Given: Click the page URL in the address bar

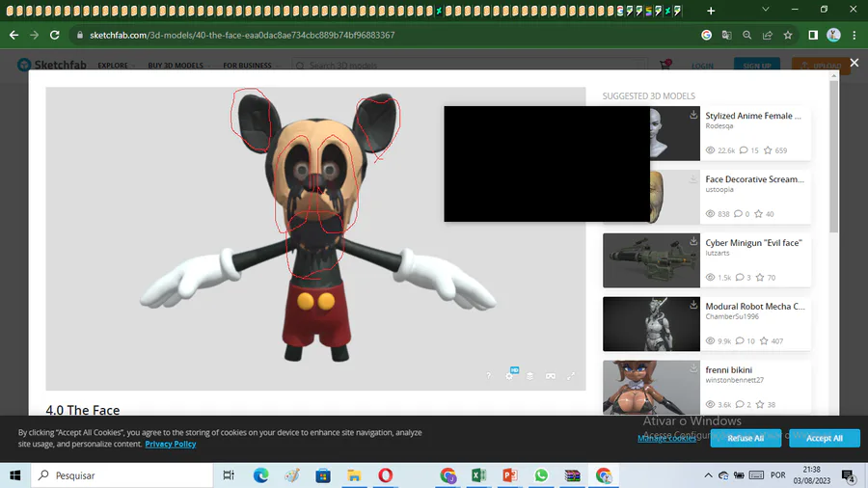Looking at the screenshot, I should (242, 35).
